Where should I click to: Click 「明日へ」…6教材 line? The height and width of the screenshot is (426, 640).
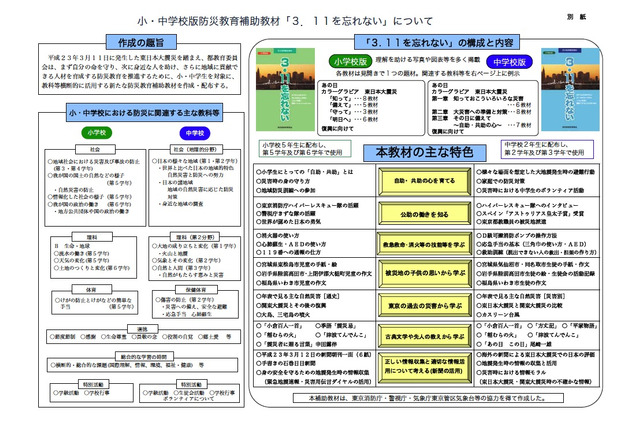(354, 119)
